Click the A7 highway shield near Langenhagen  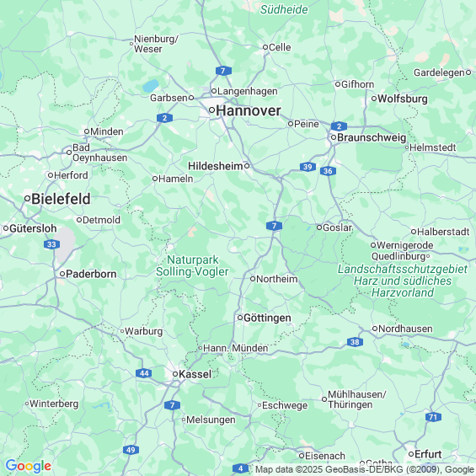pyautogui.click(x=223, y=71)
